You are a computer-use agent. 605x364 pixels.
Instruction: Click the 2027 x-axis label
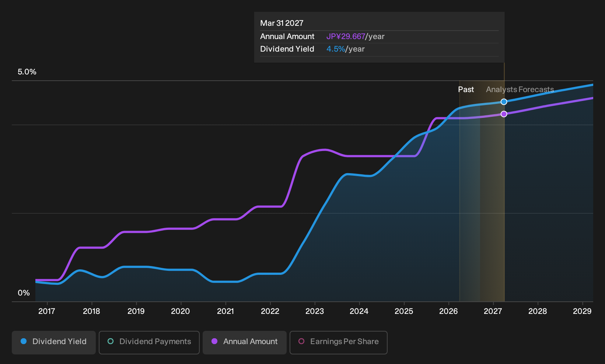pyautogui.click(x=493, y=311)
